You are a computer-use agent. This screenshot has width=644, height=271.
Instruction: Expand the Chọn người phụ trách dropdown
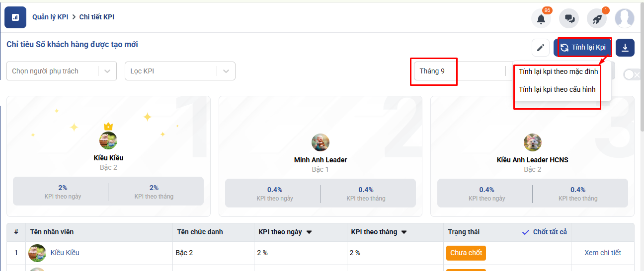click(x=107, y=71)
